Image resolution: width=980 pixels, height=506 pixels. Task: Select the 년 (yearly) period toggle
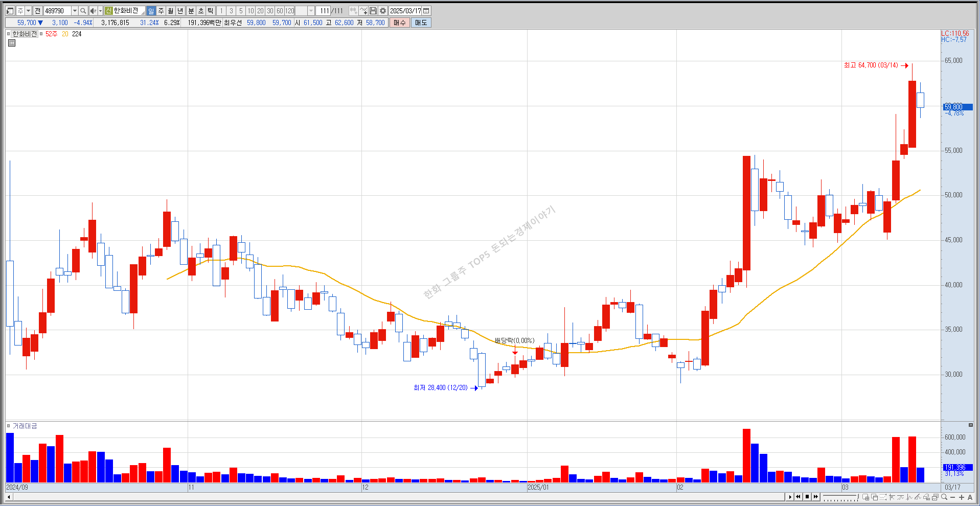click(x=180, y=11)
